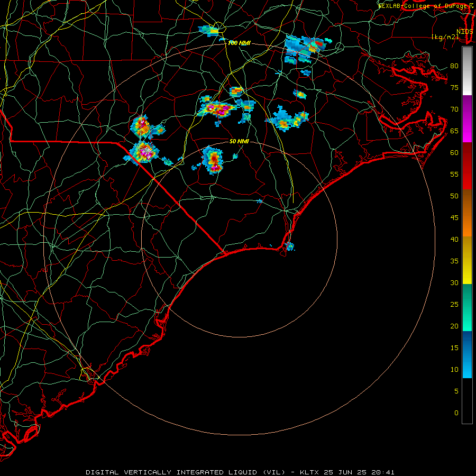Click "DIGITAL VERTICALLY INTEGRATED LIQUID (VIL)" caption text
The width and height of the screenshot is (476, 476).
(x=186, y=472)
